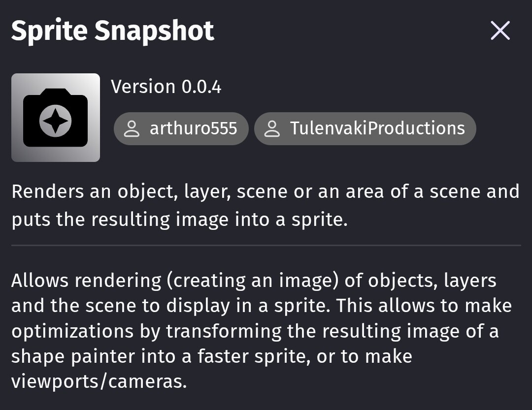This screenshot has width=532, height=410.
Task: Click the text '(creating an image)'
Action: 253,281
